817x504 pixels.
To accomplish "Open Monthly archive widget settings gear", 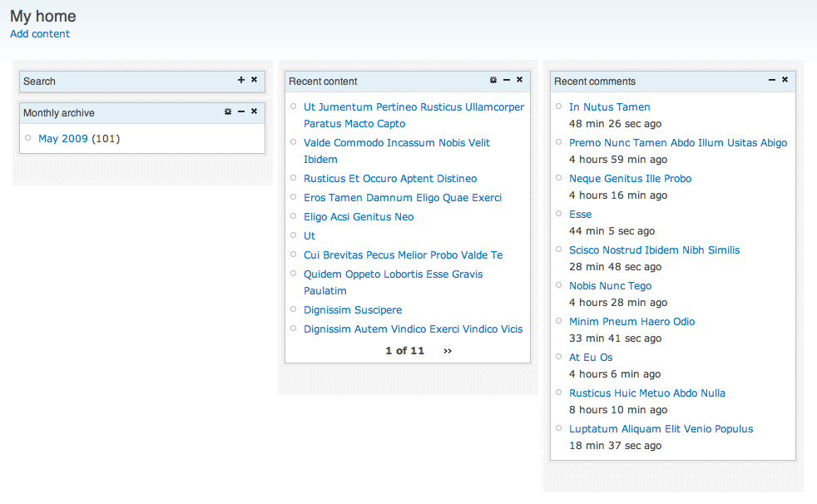I will (228, 111).
